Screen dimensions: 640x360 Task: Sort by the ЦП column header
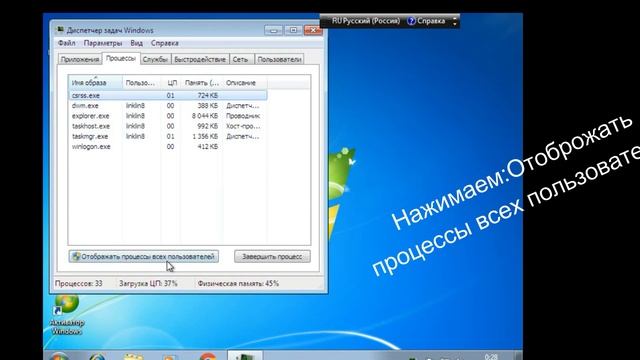[171, 82]
